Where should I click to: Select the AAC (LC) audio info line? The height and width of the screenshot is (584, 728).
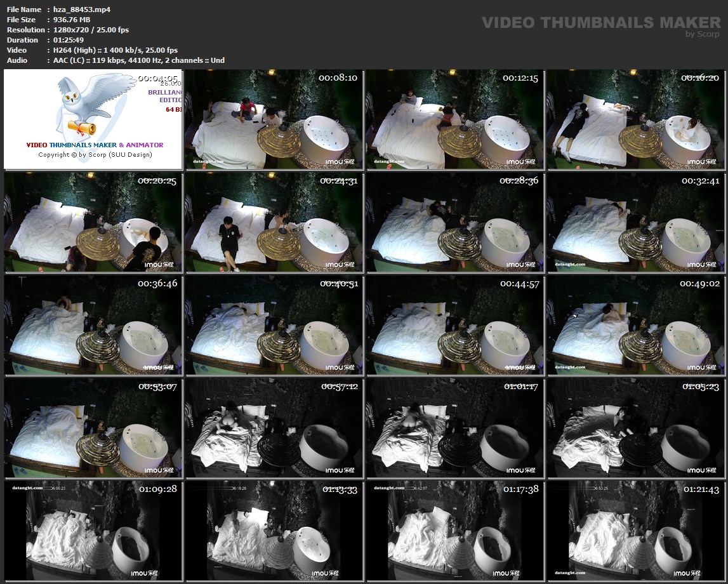139,60
